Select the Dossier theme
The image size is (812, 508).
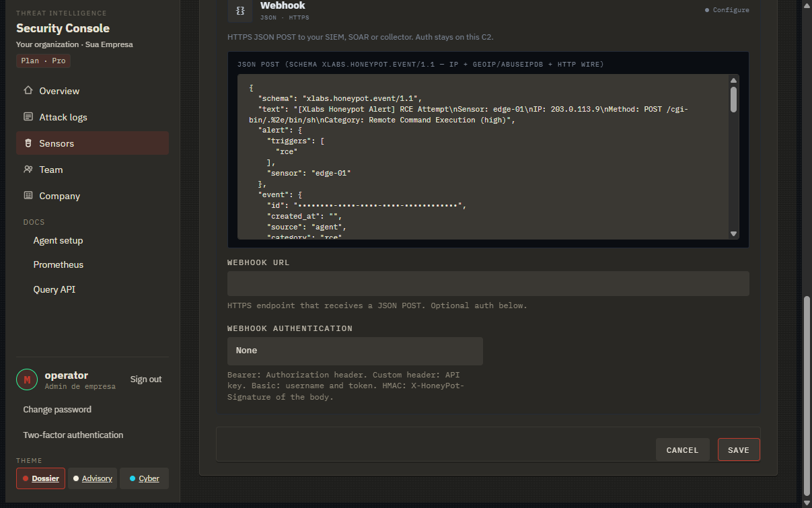(x=40, y=478)
